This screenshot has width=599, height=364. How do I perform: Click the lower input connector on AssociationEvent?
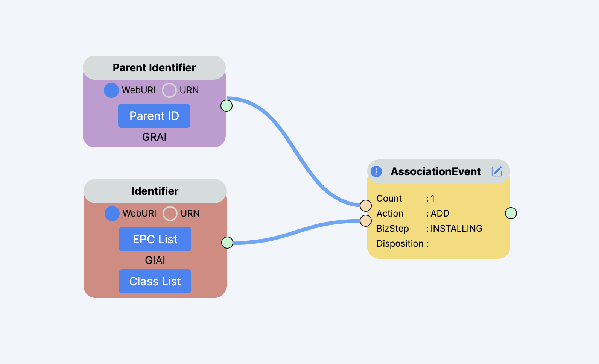click(x=366, y=221)
